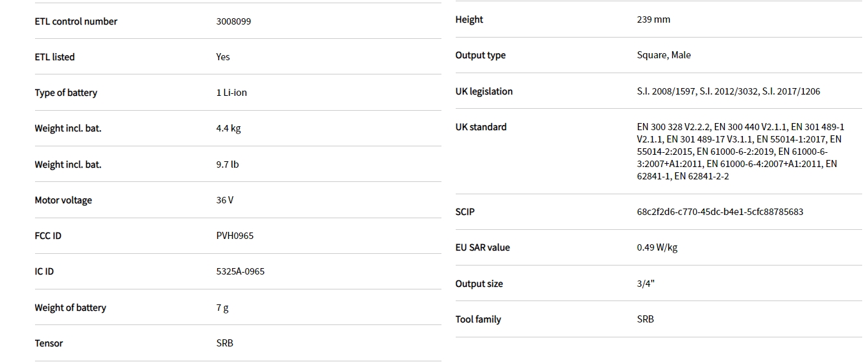Click the Tool family label
Screen dimensions: 868x362
[x=478, y=319]
